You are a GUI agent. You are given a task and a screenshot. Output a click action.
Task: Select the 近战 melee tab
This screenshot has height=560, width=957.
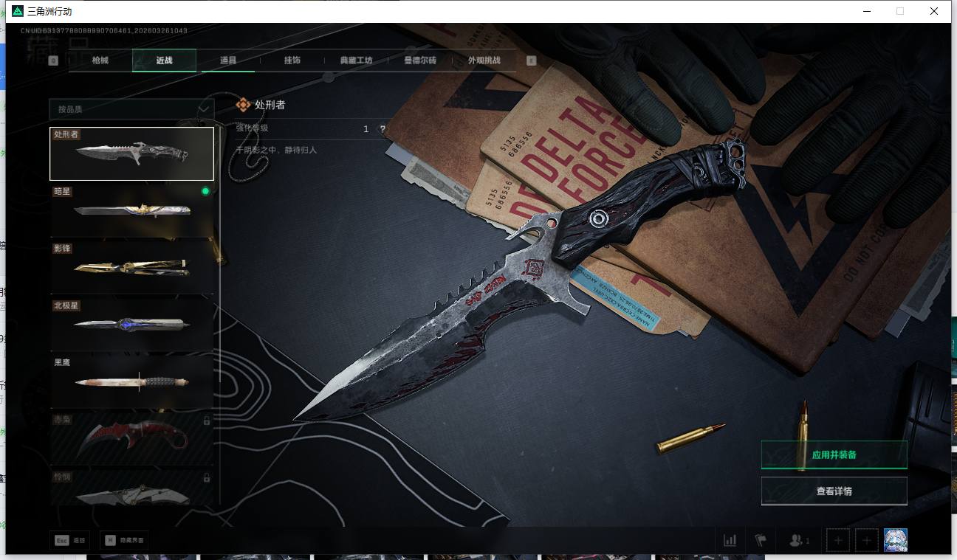point(164,61)
